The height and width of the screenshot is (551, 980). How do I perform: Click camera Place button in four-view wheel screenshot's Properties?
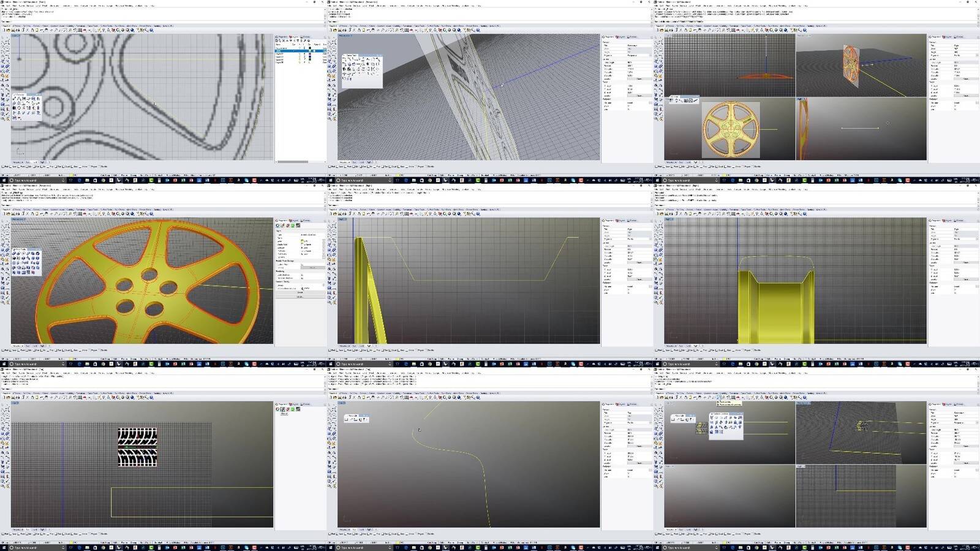coord(967,79)
